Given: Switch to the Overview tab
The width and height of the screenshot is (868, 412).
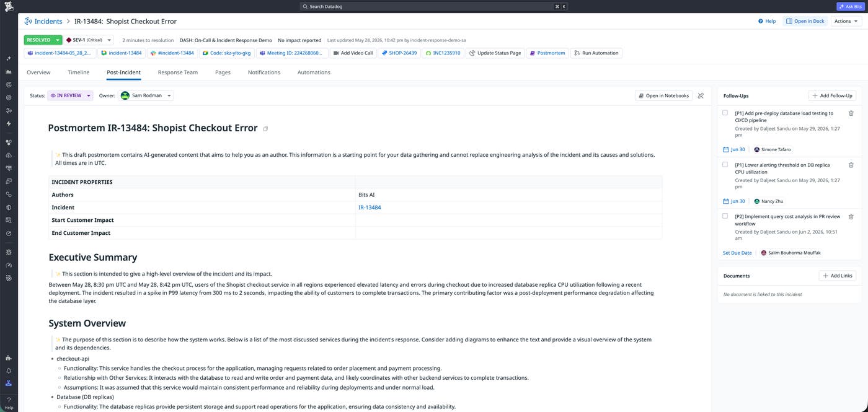Looking at the screenshot, I should pyautogui.click(x=38, y=72).
